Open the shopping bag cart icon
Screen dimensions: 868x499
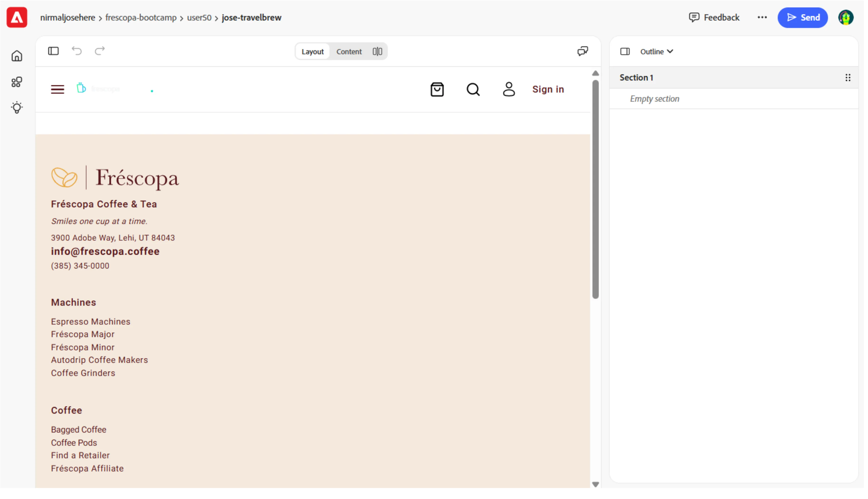(x=437, y=90)
